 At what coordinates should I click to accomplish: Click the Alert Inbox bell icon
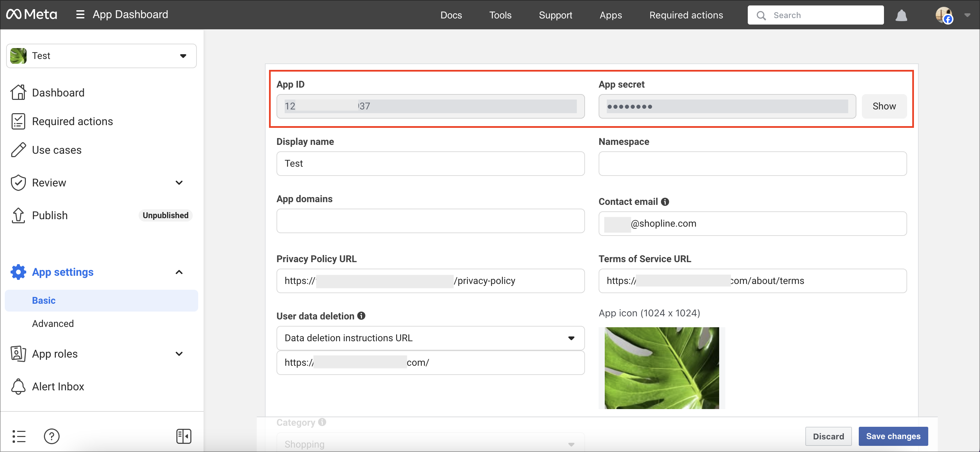18,387
